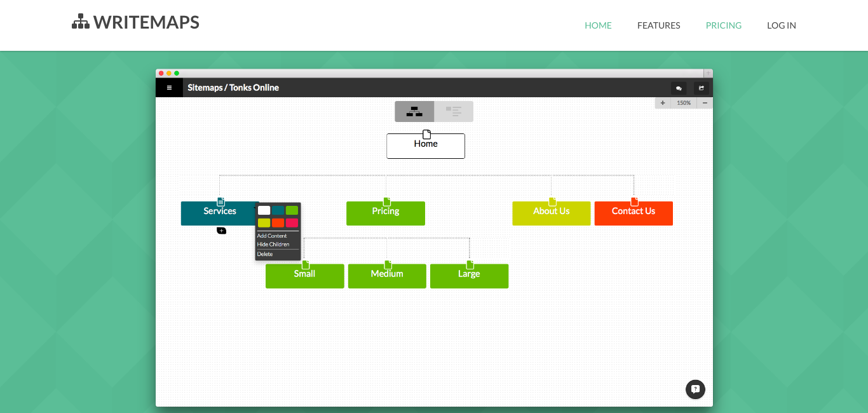Select Delete in the context menu
Screen dimensions: 868x413
[265, 254]
